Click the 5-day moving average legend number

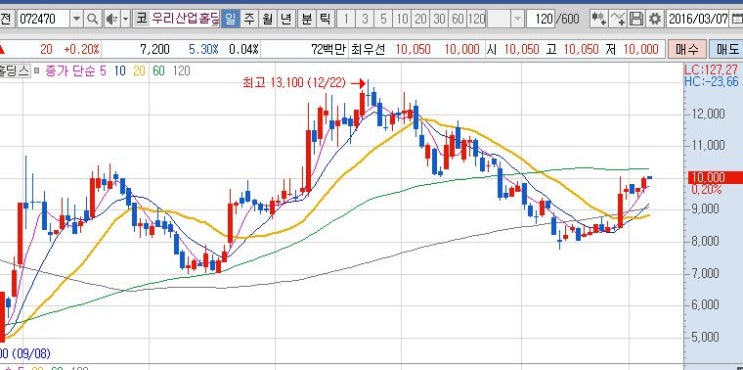click(x=103, y=72)
